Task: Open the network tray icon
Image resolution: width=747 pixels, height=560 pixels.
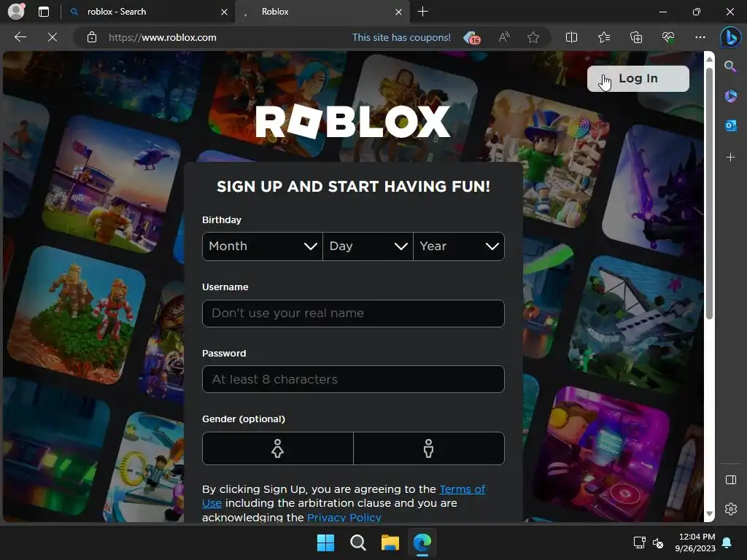Action: (x=639, y=542)
